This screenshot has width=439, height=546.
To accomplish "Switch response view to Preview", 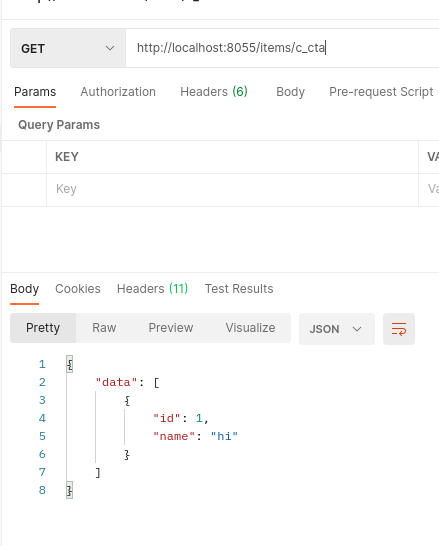I will click(171, 328).
